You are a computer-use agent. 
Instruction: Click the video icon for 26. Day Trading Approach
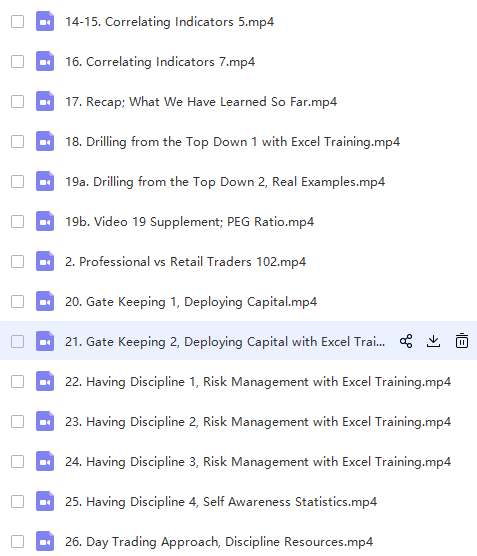[x=45, y=542]
